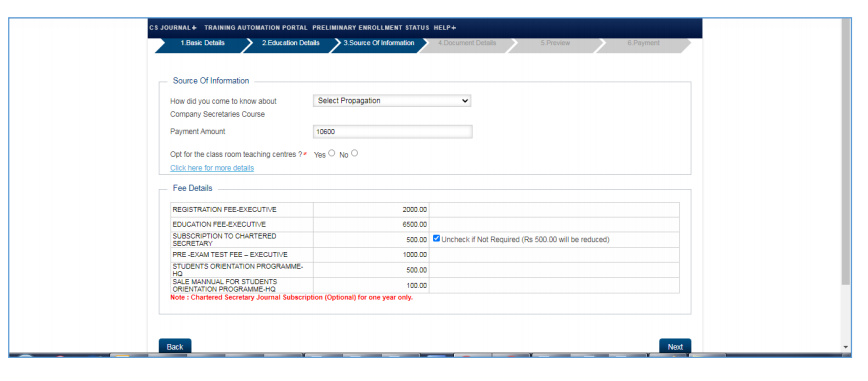This screenshot has height=381, width=868.
Task: Select the SUBSCRIPTION TO CHARTERED SECRETARY label
Action: pos(224,239)
